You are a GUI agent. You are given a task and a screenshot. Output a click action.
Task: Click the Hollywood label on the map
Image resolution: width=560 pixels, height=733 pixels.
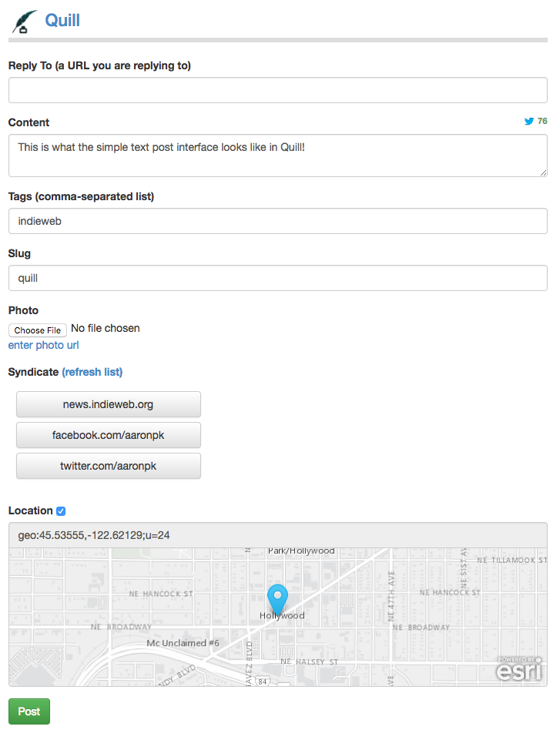[x=282, y=616]
